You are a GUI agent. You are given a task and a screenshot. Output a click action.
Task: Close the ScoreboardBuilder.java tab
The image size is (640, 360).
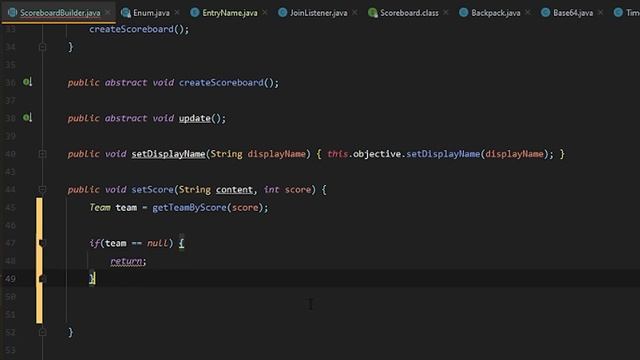point(108,13)
